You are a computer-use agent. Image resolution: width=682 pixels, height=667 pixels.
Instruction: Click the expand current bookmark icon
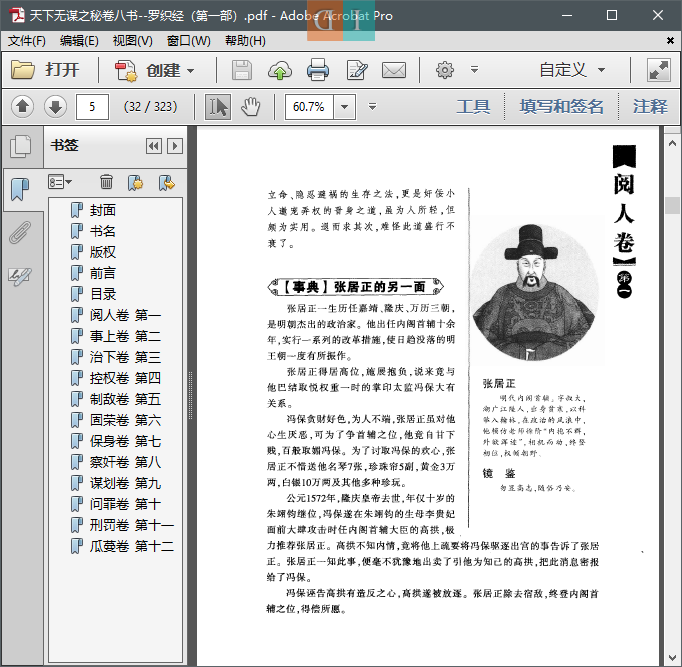[167, 183]
